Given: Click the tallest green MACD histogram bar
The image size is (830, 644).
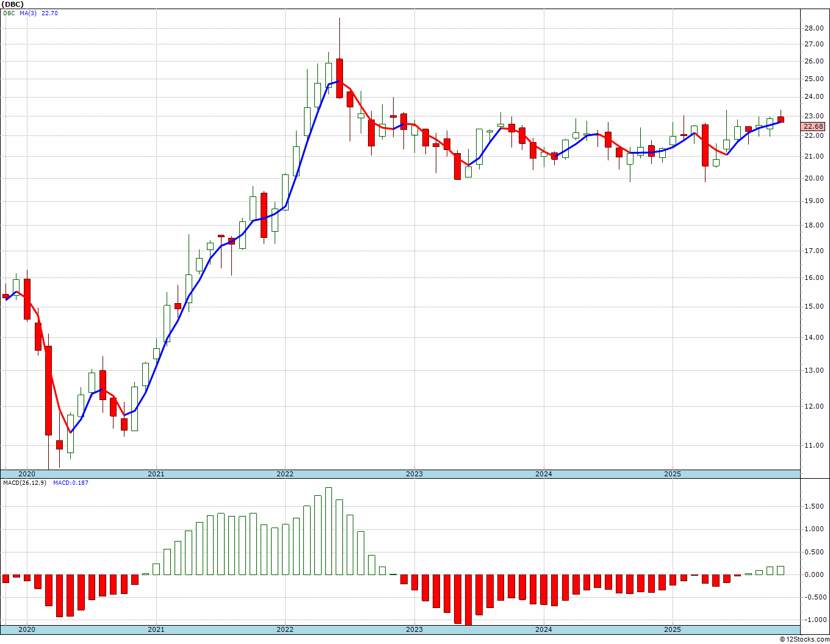Looking at the screenshot, I should (x=328, y=531).
